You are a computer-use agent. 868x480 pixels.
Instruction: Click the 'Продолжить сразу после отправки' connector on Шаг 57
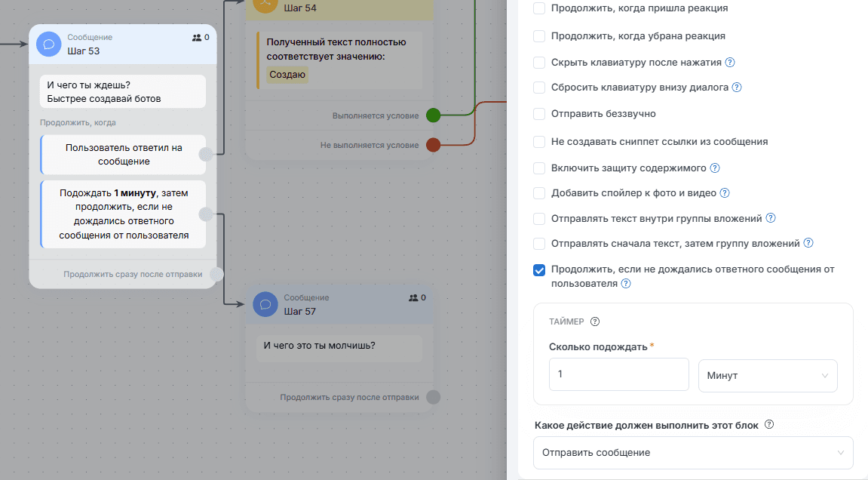click(x=434, y=397)
